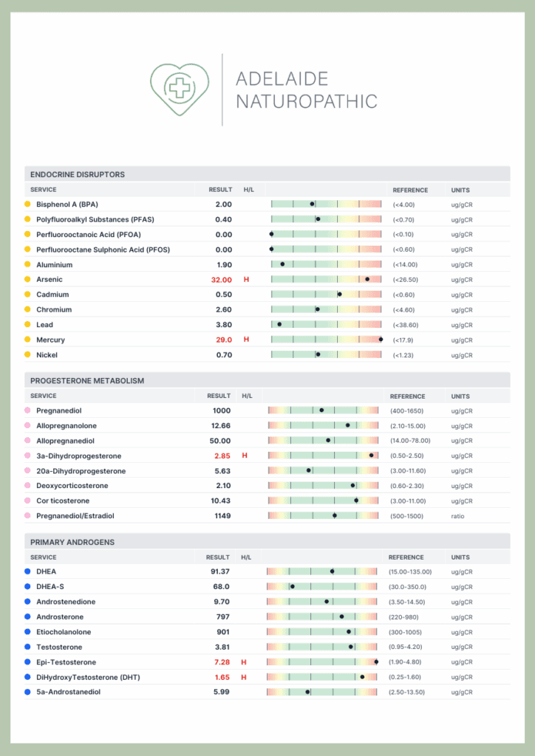
Task: Click the yellow dot beside Bisphenol A (BPA)
Action: (x=27, y=205)
